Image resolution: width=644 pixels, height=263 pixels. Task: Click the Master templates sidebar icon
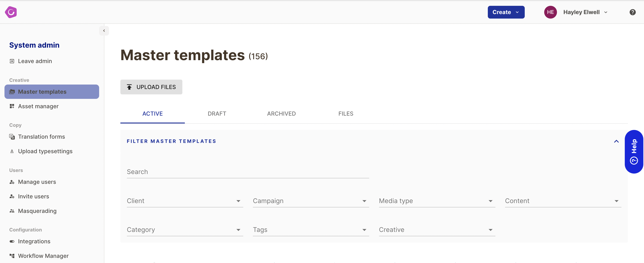[12, 92]
